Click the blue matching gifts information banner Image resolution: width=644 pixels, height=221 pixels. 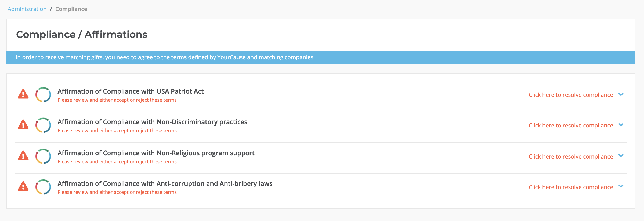[x=320, y=57]
